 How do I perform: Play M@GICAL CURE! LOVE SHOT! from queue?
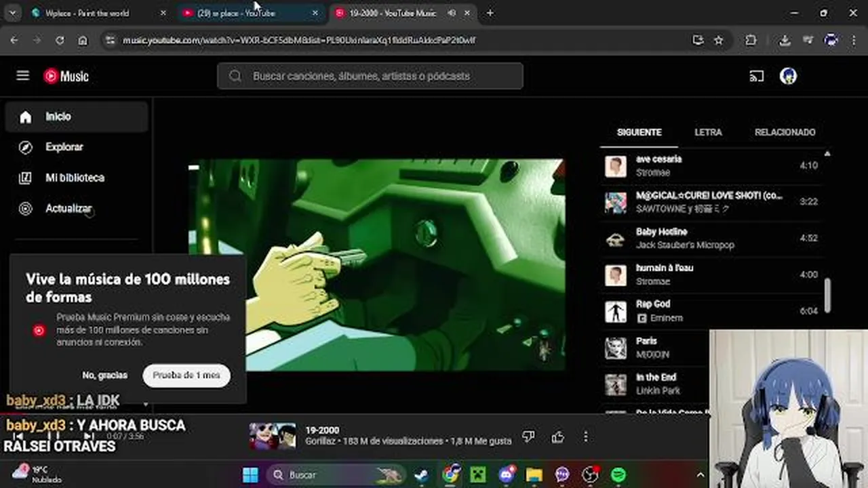click(711, 202)
